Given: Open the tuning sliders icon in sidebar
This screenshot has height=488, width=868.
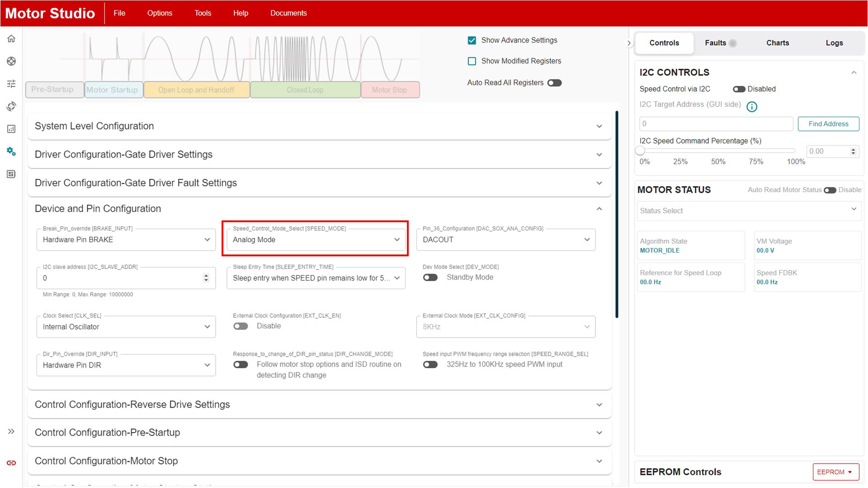Looking at the screenshot, I should (11, 84).
